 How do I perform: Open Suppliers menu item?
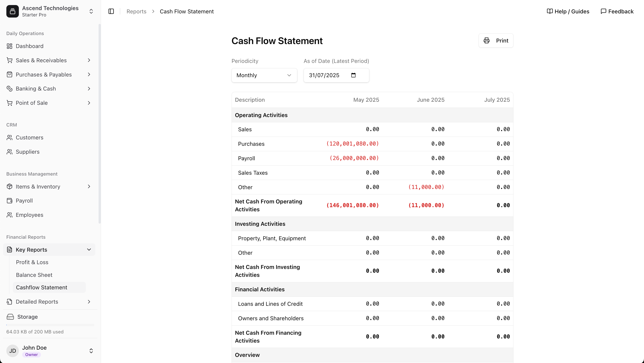click(49, 152)
